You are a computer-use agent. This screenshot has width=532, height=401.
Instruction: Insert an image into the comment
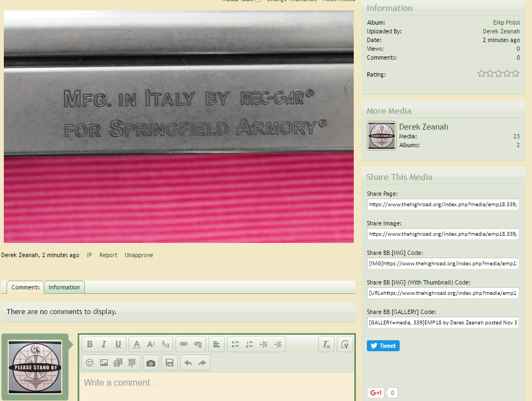pos(104,363)
